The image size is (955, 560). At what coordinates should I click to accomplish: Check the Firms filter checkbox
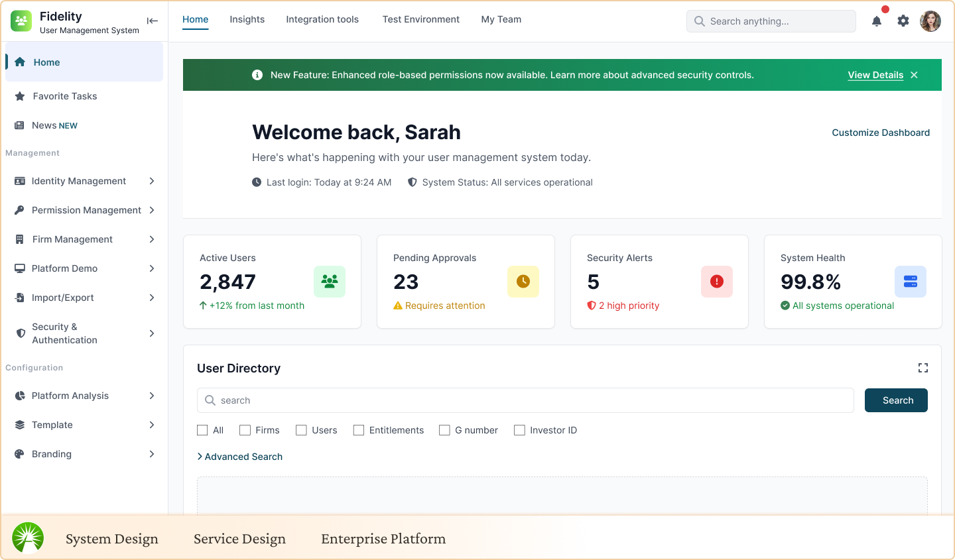pyautogui.click(x=245, y=430)
